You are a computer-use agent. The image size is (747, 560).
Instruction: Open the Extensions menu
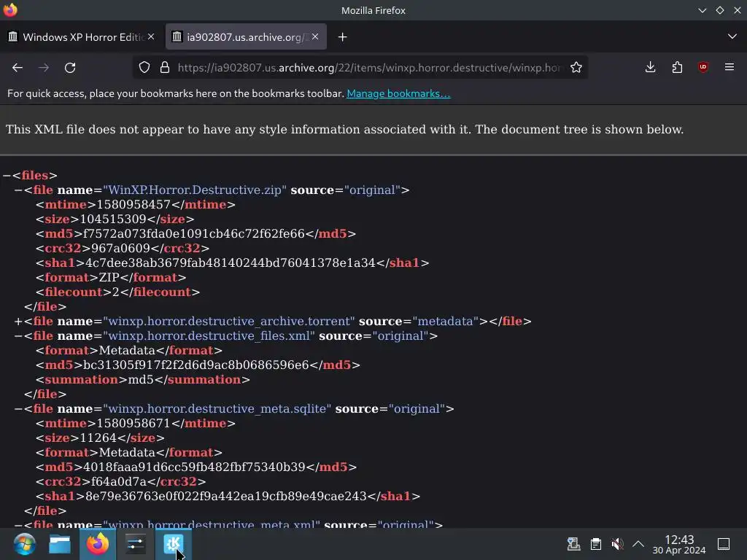click(x=677, y=68)
